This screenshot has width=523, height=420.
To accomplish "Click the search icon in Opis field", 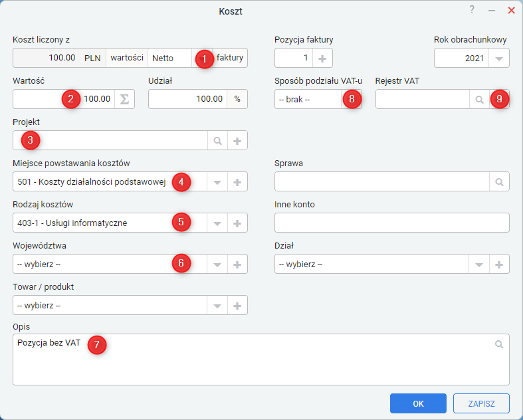I will 499,344.
